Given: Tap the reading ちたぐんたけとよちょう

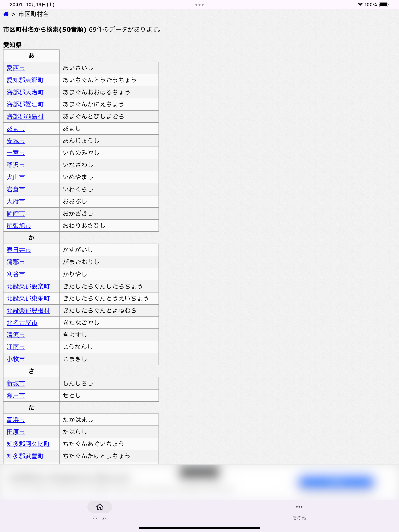Looking at the screenshot, I should point(96,456).
